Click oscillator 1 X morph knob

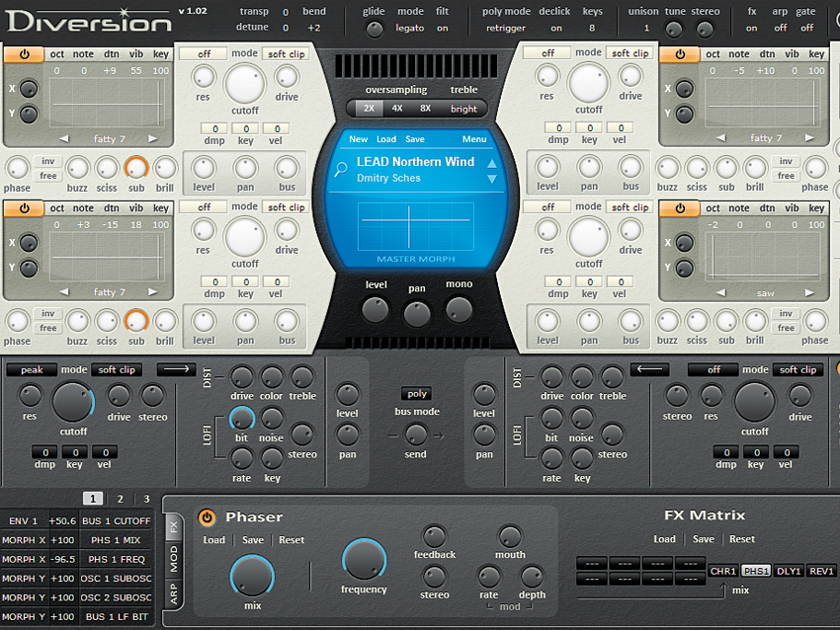[29, 89]
